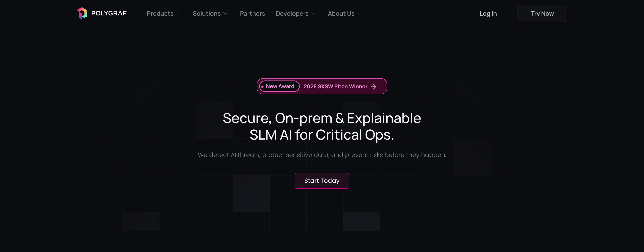Click the pink dot in New Award badge
The height and width of the screenshot is (252, 644).
click(262, 87)
